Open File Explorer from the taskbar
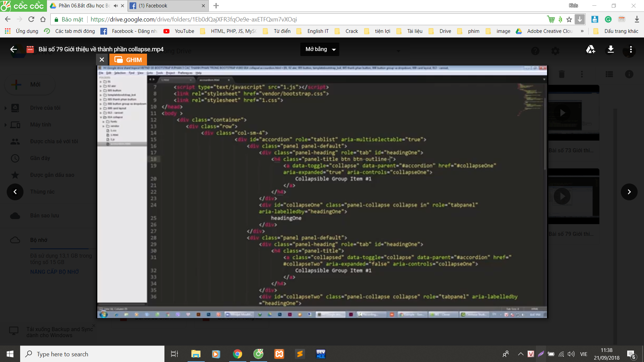 point(196,354)
